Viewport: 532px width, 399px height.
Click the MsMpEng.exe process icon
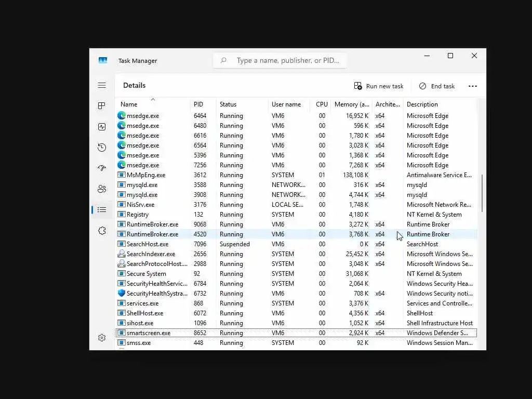tap(122, 175)
